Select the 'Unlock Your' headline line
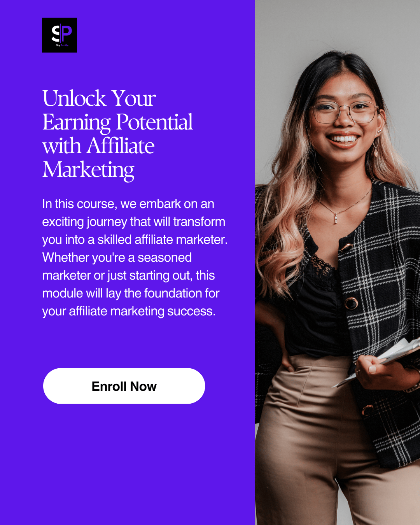 (99, 98)
